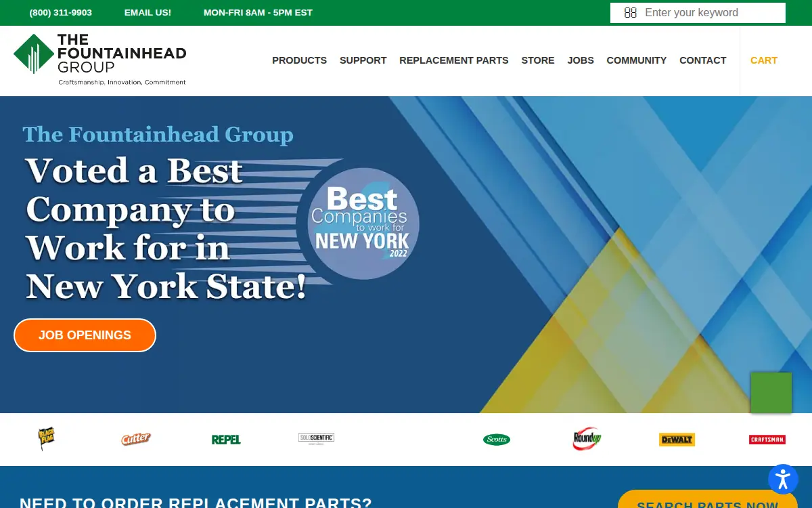The width and height of the screenshot is (812, 508).
Task: Click the Job Openings button
Action: tap(85, 335)
